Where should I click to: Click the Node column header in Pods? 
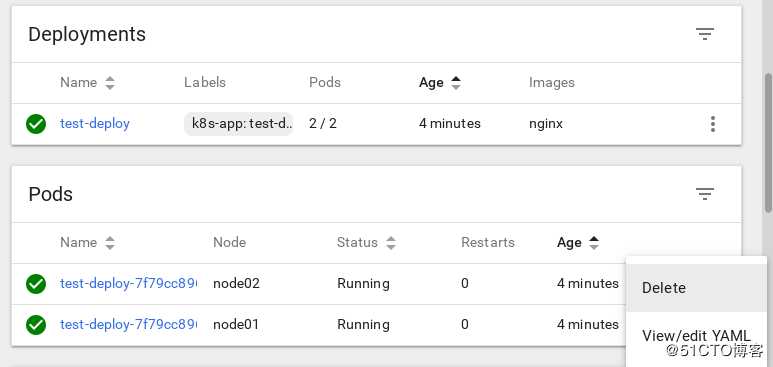click(229, 242)
